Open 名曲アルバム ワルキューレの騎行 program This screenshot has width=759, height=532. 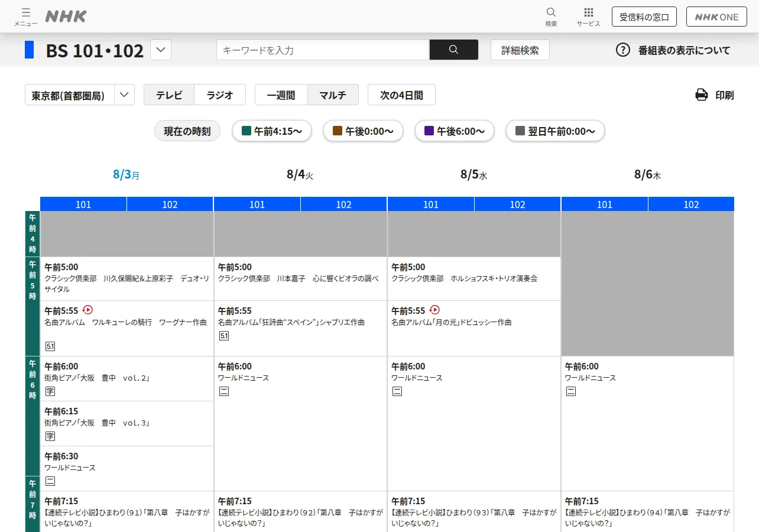[x=127, y=328]
